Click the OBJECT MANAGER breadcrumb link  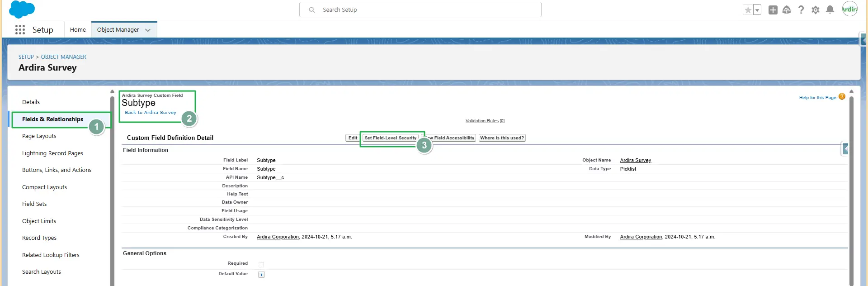click(63, 57)
